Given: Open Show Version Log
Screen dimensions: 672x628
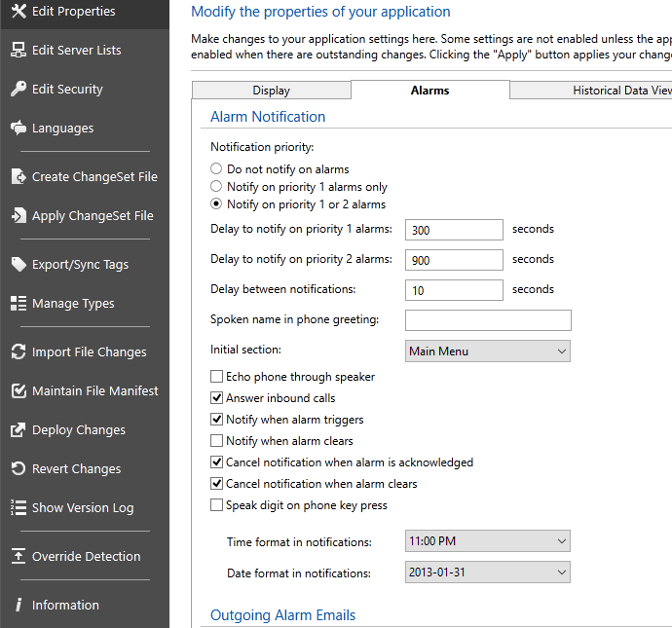Looking at the screenshot, I should 83,508.
